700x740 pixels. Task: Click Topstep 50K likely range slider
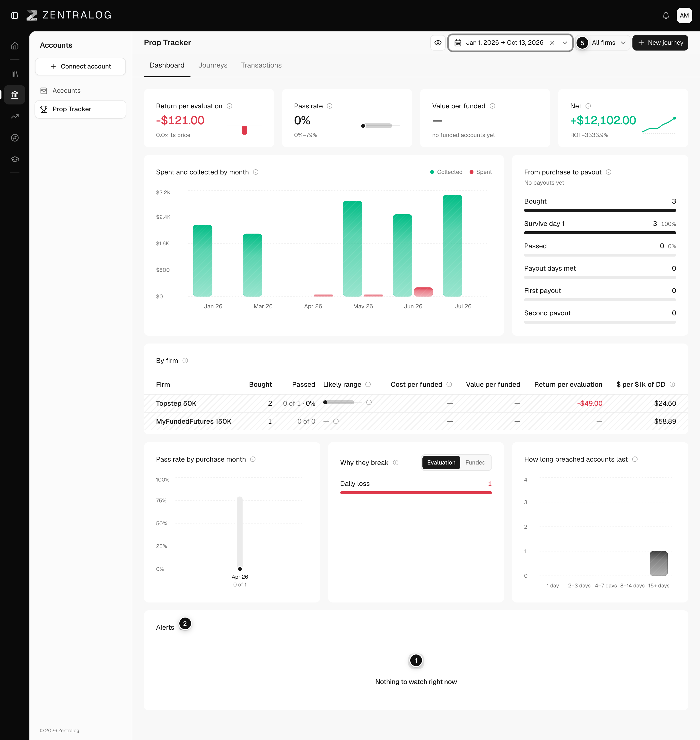pos(342,403)
